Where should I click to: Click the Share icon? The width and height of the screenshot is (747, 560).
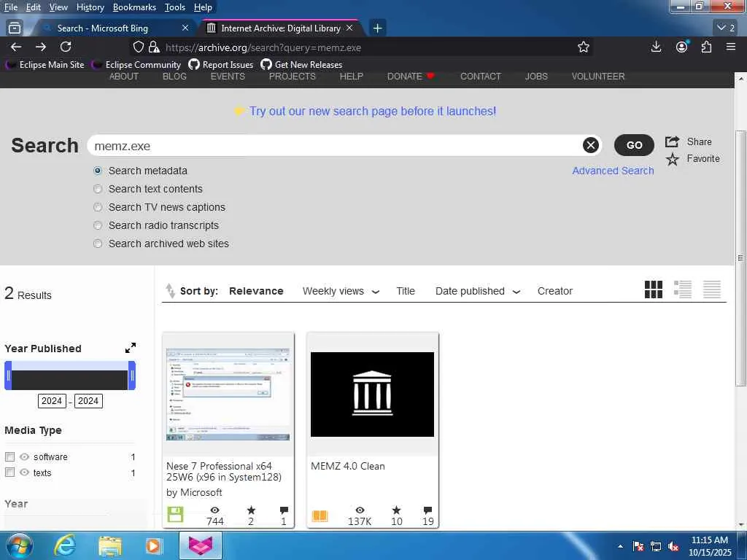[x=672, y=141]
